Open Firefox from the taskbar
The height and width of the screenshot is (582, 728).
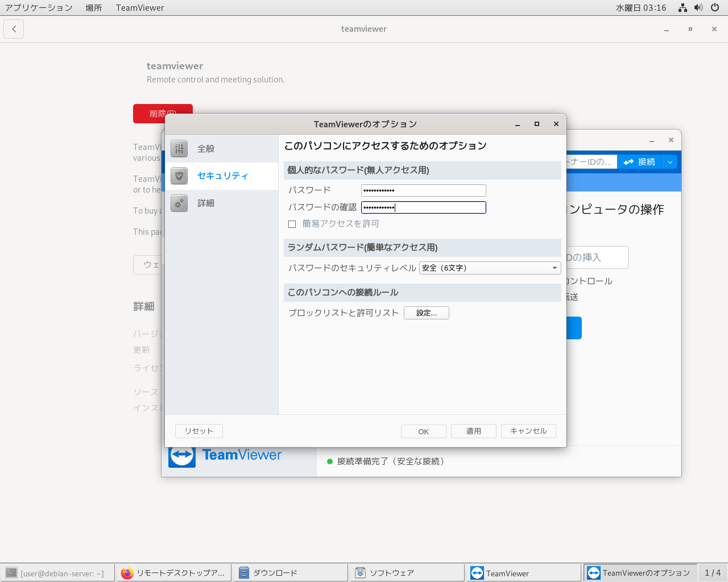point(174,573)
